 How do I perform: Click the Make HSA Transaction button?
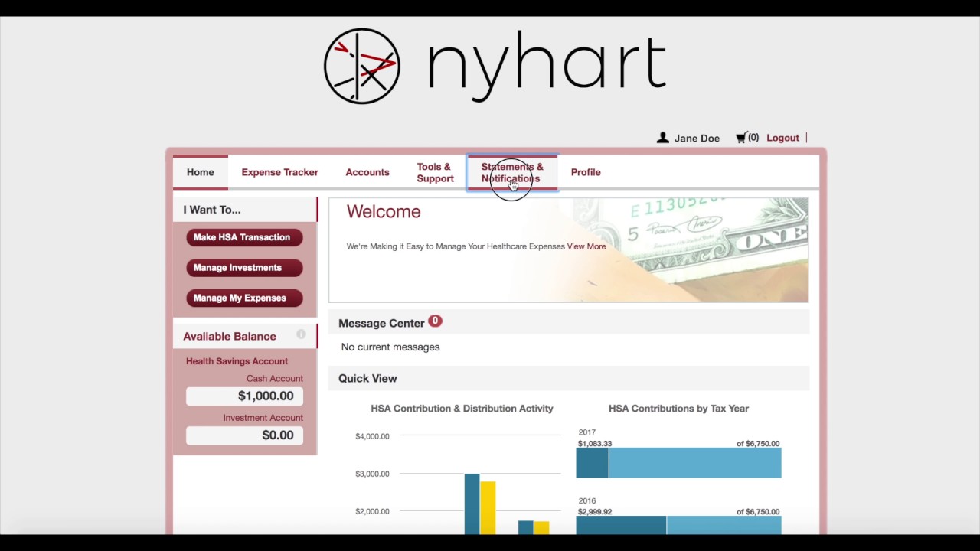click(244, 237)
